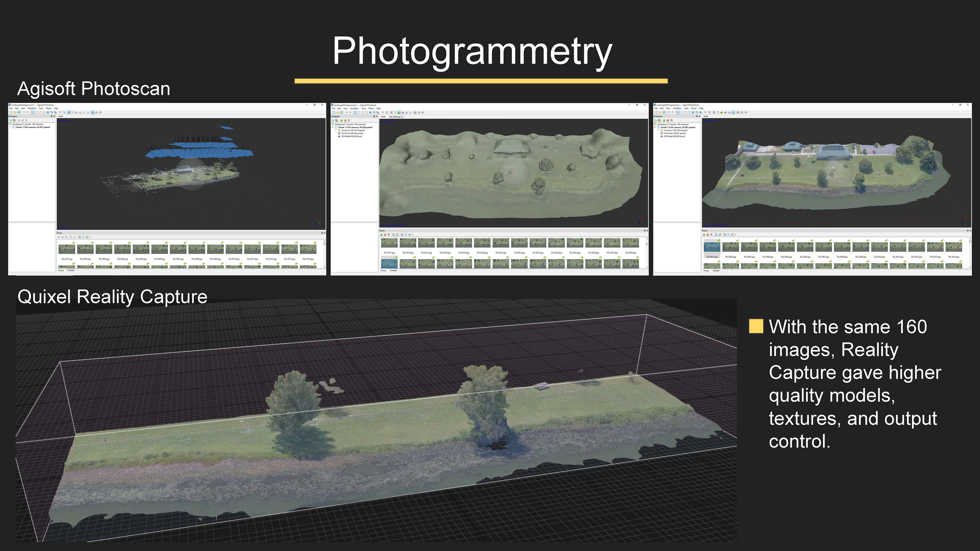
Task: Select Tie Points (49,558 points) in middle window
Action: point(351,133)
